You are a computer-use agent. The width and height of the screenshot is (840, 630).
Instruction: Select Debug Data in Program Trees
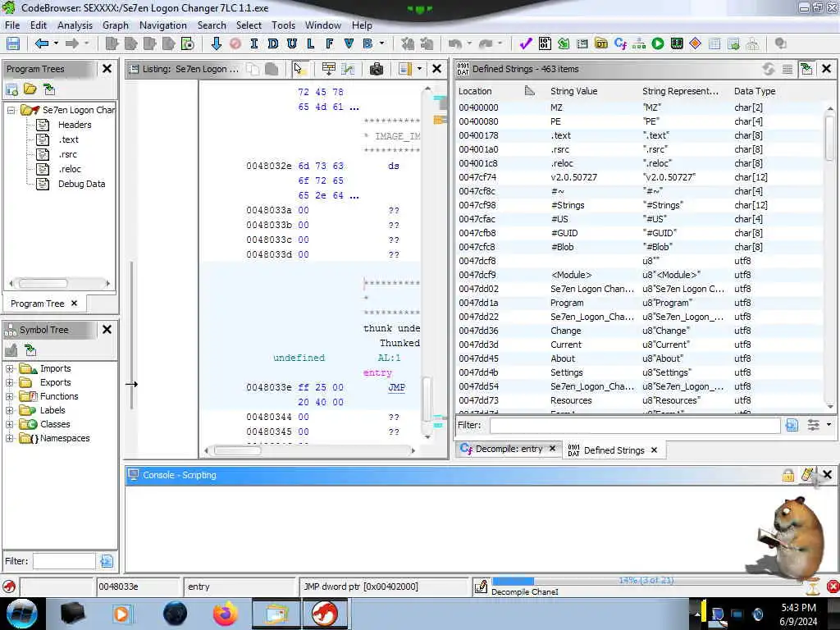(81, 184)
